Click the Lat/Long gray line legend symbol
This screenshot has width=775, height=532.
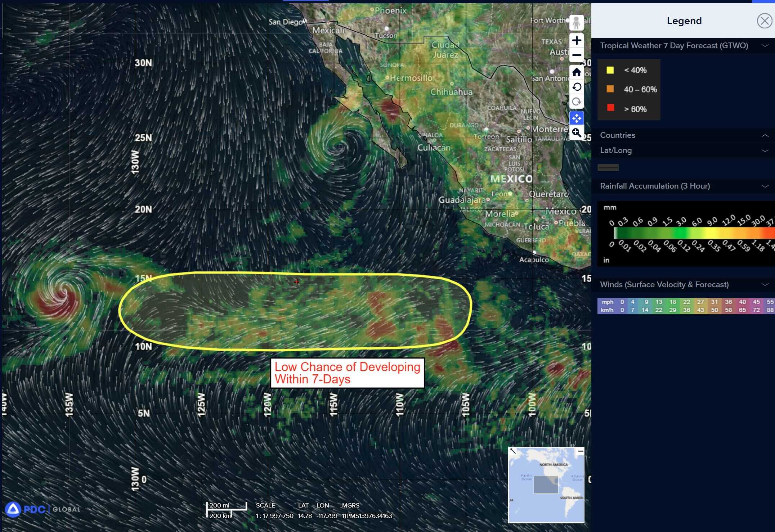coord(608,167)
